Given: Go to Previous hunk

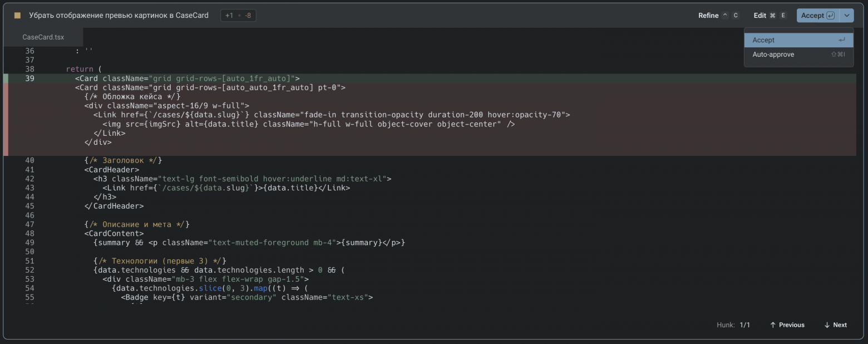Looking at the screenshot, I should click(787, 325).
